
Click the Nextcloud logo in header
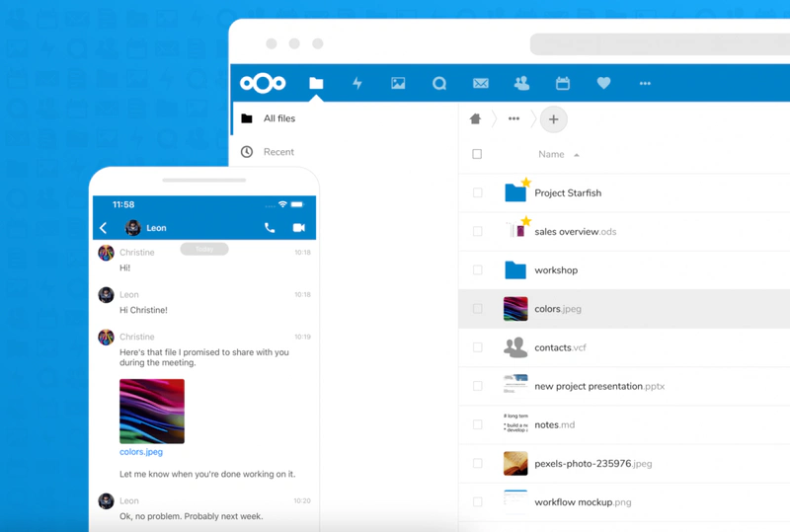[263, 83]
